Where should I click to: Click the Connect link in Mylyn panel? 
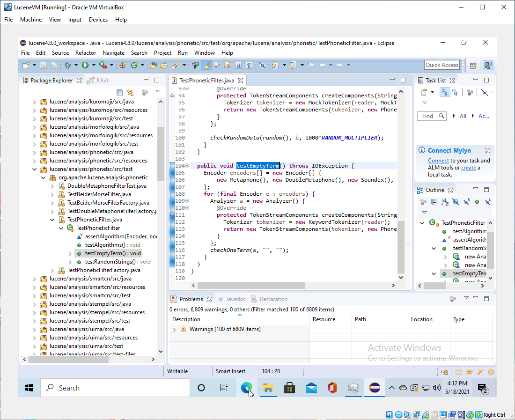coord(438,161)
